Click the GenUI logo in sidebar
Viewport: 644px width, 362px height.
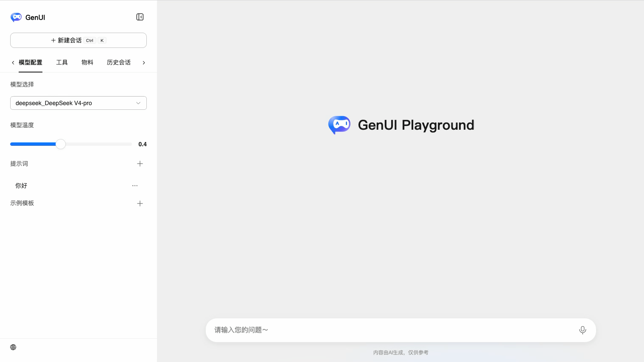(x=16, y=17)
